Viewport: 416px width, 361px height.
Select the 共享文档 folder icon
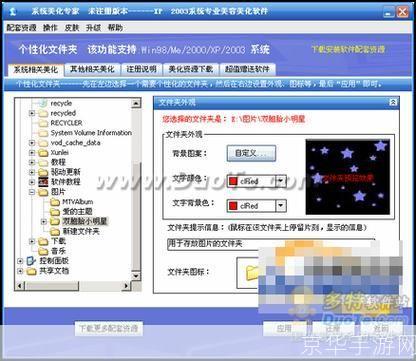31,271
